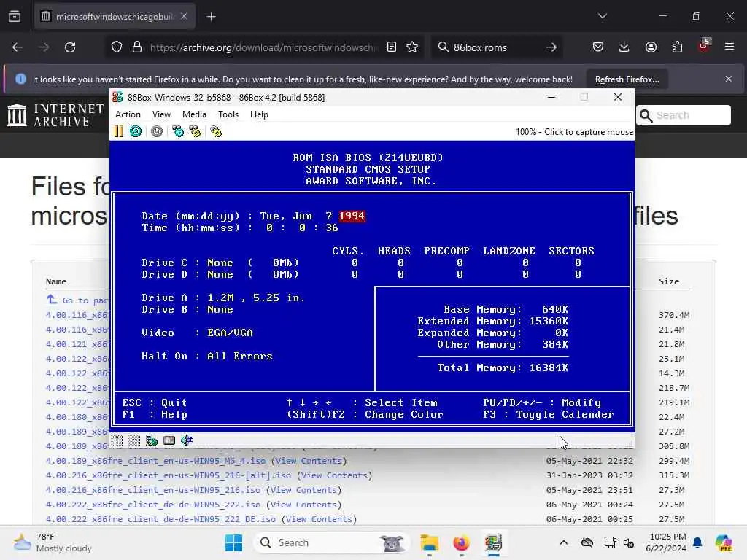Open Firefox account icon
The width and height of the screenshot is (747, 560).
[x=651, y=47]
